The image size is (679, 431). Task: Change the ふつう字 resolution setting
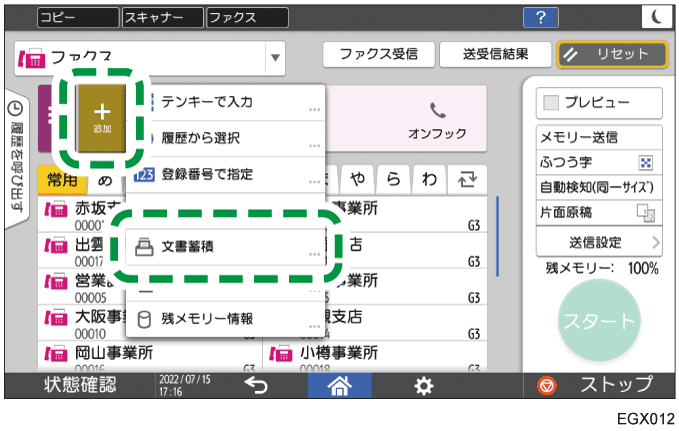599,163
